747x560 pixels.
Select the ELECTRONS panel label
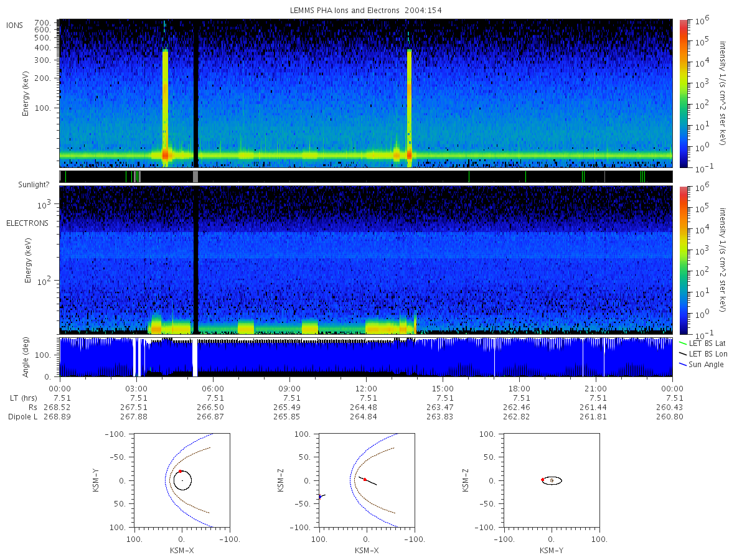27,223
